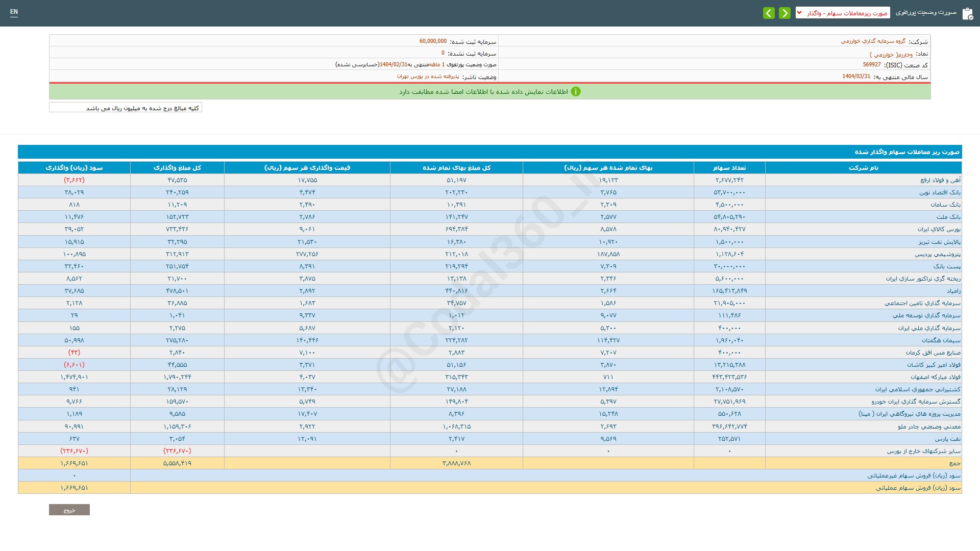Select the پتروشیمی پردیس row name

[x=937, y=254]
